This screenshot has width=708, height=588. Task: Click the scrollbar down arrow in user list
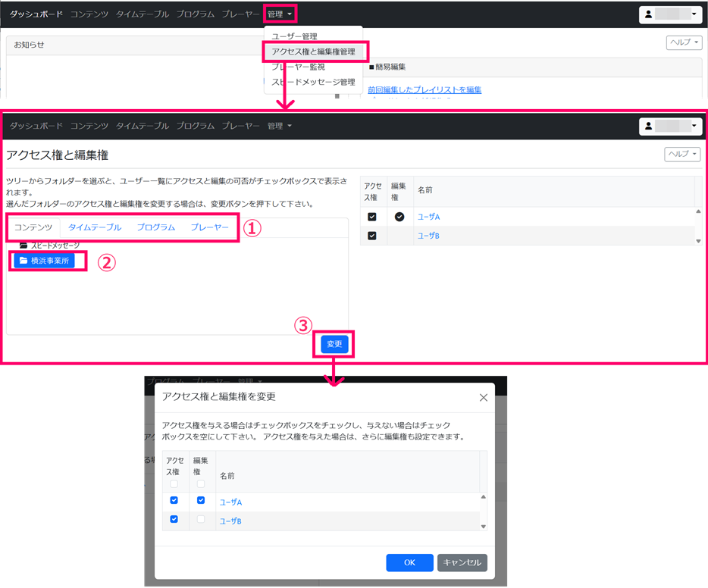[699, 242]
